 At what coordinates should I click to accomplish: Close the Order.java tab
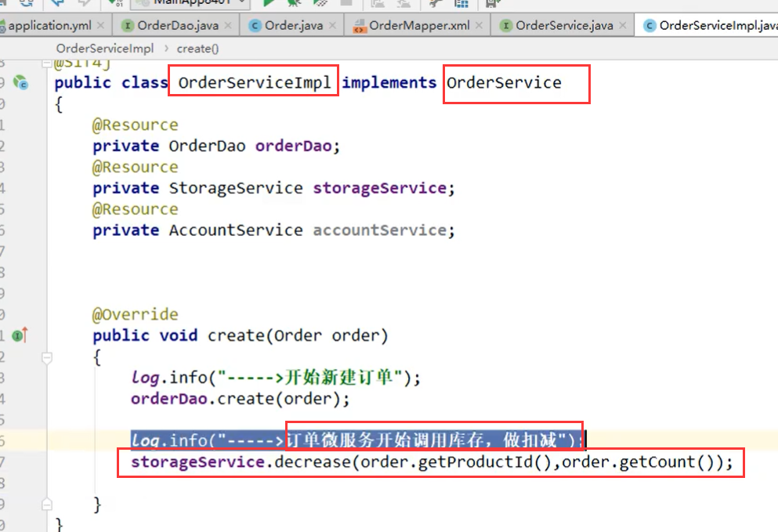[x=332, y=25]
